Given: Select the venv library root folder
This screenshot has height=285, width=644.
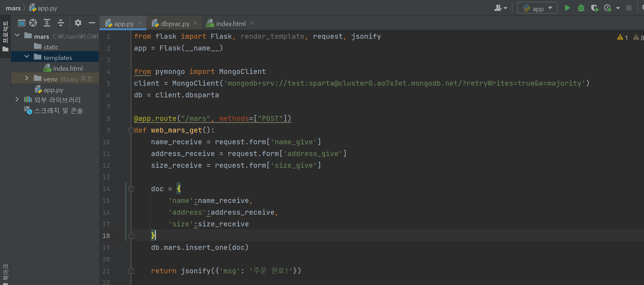Looking at the screenshot, I should tap(55, 79).
